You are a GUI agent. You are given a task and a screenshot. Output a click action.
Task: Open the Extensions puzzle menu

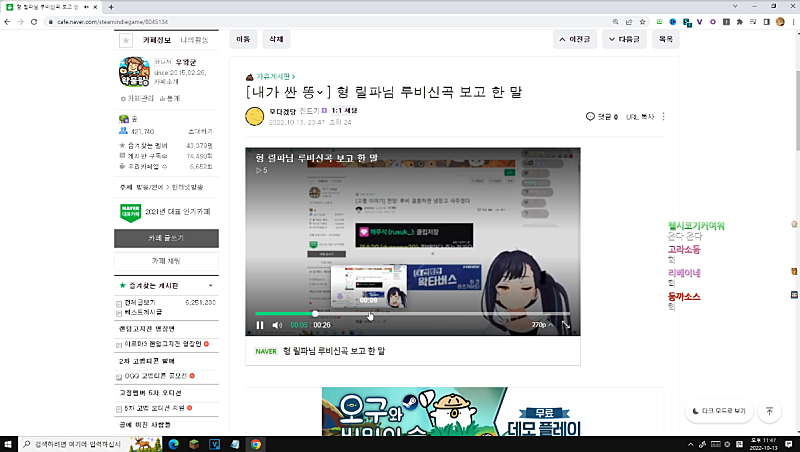click(x=740, y=22)
